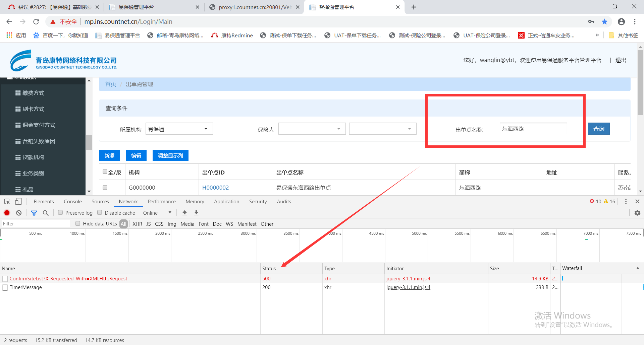
Task: Click the 出单点名称 input field
Action: [533, 129]
